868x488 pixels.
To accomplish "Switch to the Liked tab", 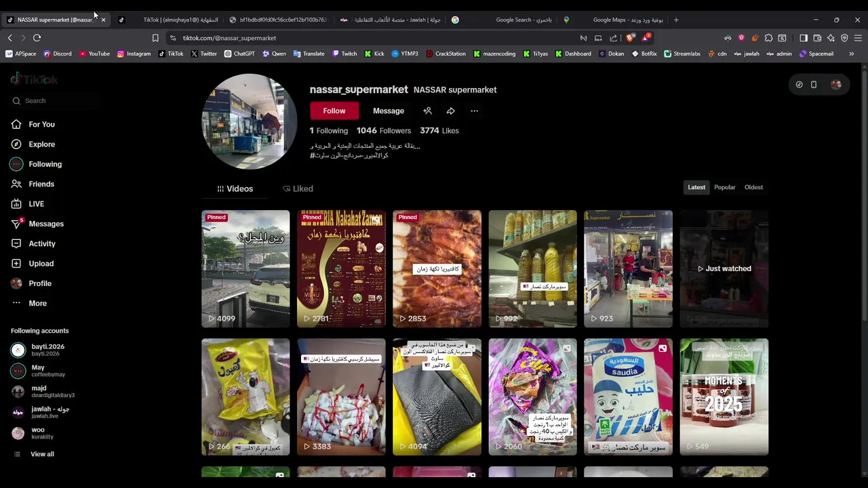I will pyautogui.click(x=298, y=188).
